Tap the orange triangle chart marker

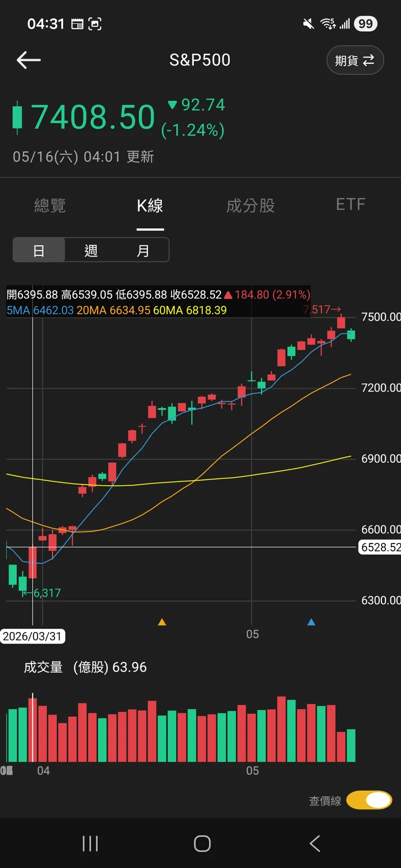[x=162, y=622]
